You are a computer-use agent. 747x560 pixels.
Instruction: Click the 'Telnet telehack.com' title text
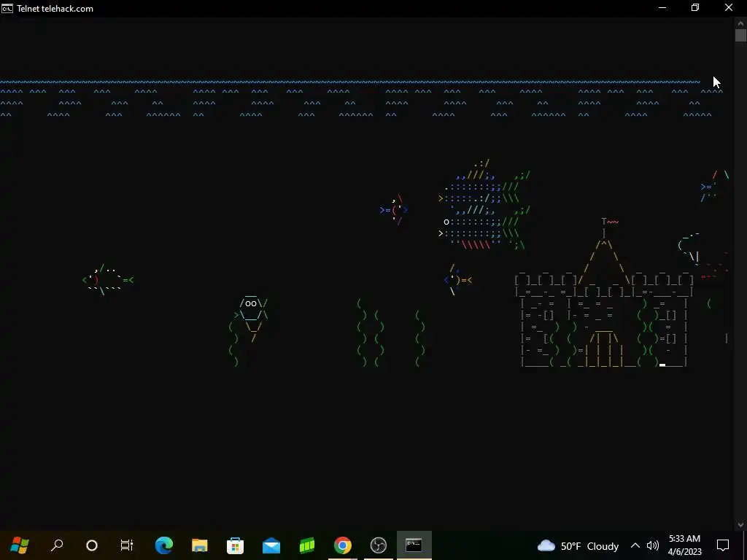point(55,9)
